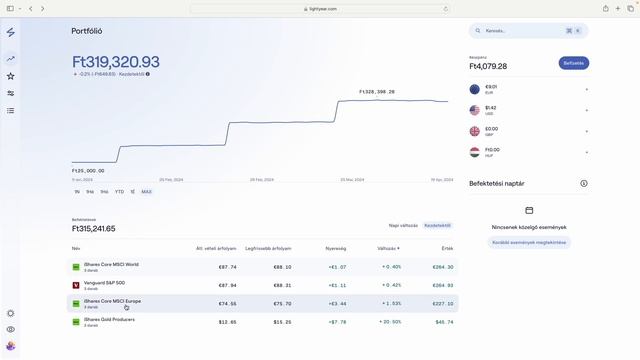
Task: Switch to Napi változás view
Action: [x=403, y=226]
